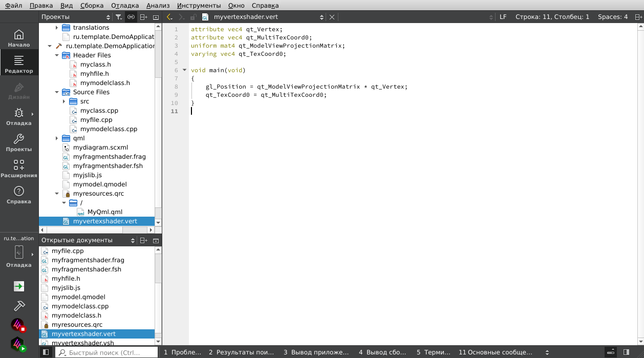Run the project with the green arrow
Screen dimensions: 644x358
point(19,287)
